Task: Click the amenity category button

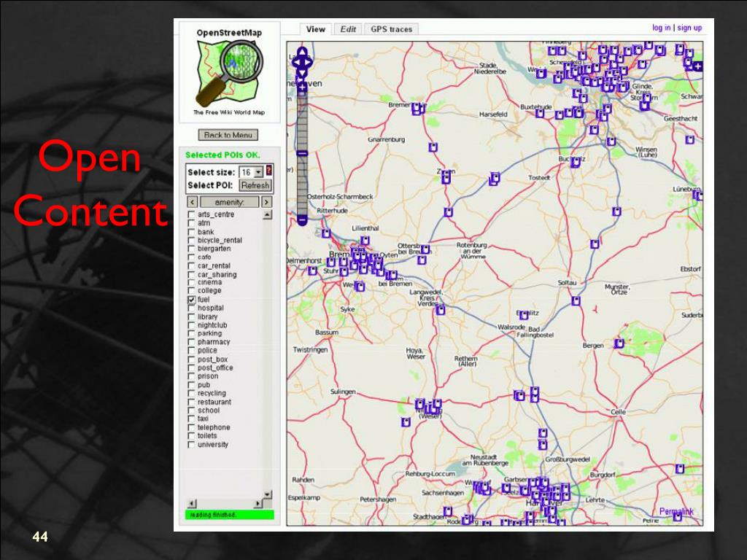Action: [x=229, y=202]
